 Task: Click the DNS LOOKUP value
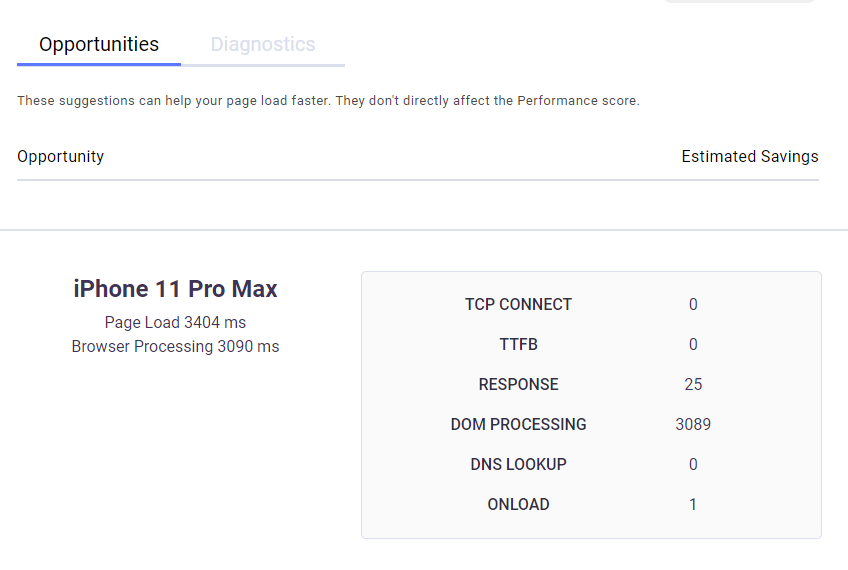693,464
